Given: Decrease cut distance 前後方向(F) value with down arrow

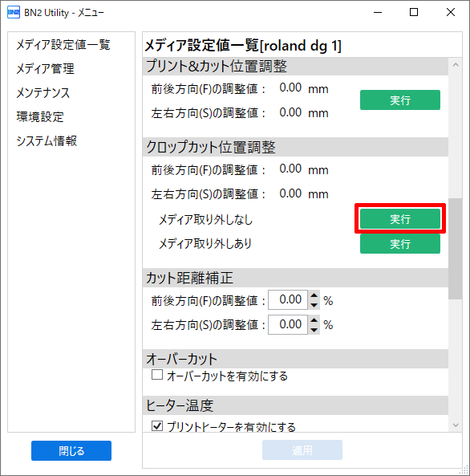Looking at the screenshot, I should click(314, 305).
